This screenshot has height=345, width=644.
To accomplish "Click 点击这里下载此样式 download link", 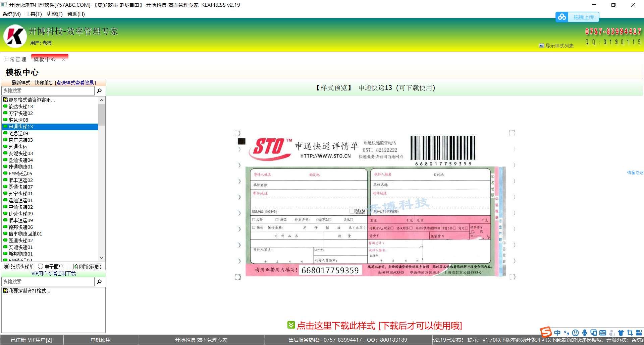I will 379,326.
